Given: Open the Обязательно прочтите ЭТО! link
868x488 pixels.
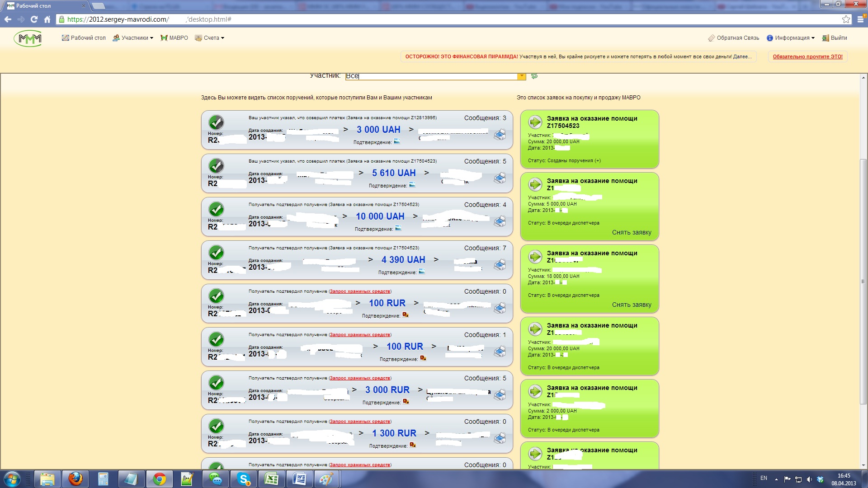Looking at the screenshot, I should pos(807,56).
